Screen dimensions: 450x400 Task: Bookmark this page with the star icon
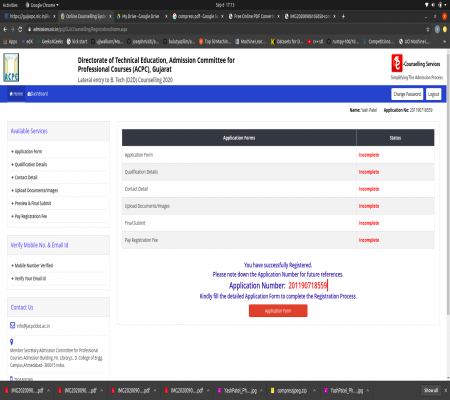point(428,29)
